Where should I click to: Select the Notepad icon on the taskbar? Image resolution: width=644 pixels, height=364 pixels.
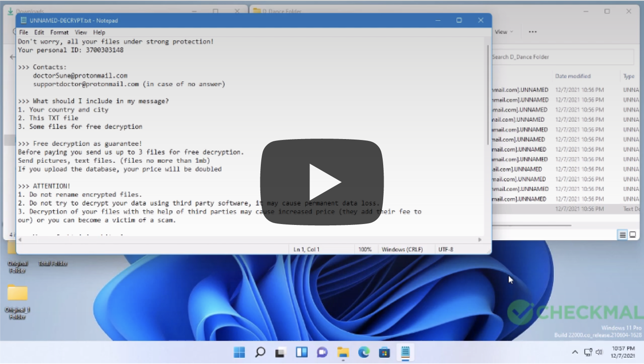pyautogui.click(x=405, y=352)
